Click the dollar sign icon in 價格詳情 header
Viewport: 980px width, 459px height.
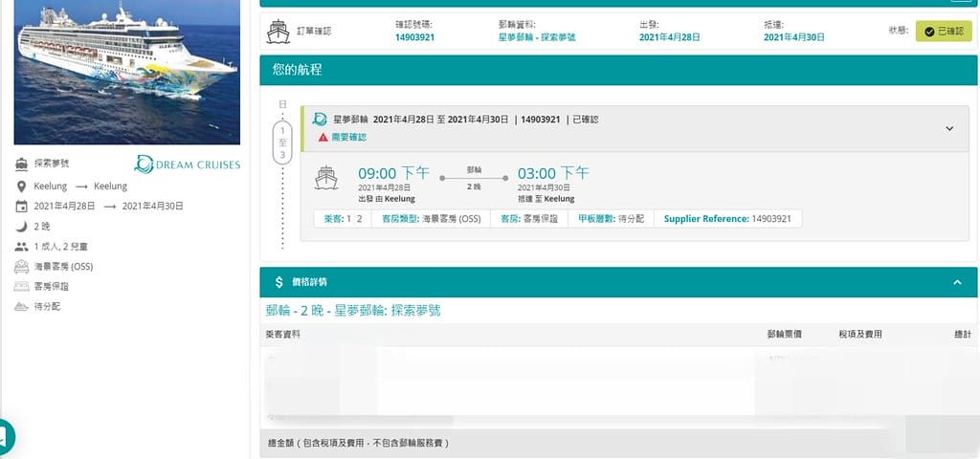(278, 282)
